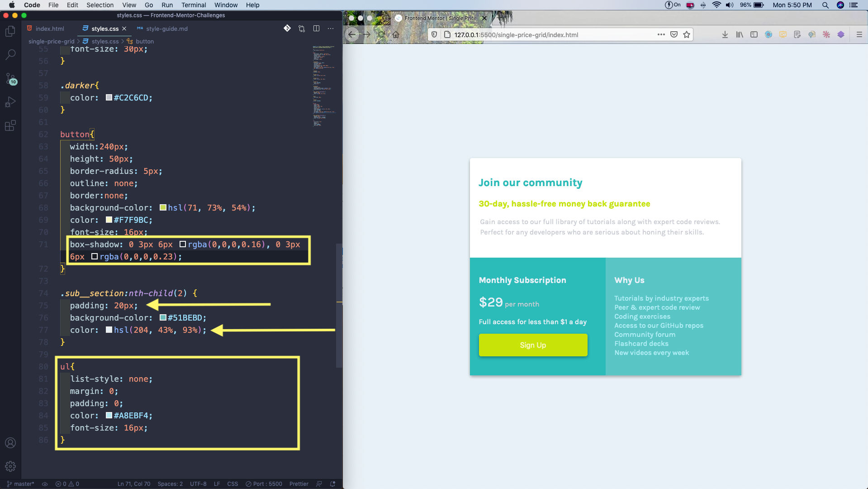Open color picker for #A8EBF4 swatch
868x489 pixels.
coord(109,415)
